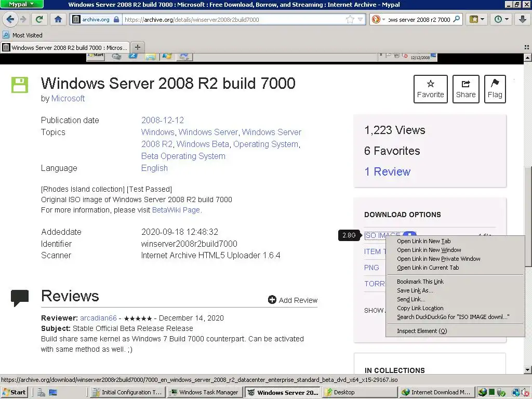Screen dimensions: 532x399
Task: Go to the Home page icon
Action: coord(58,19)
